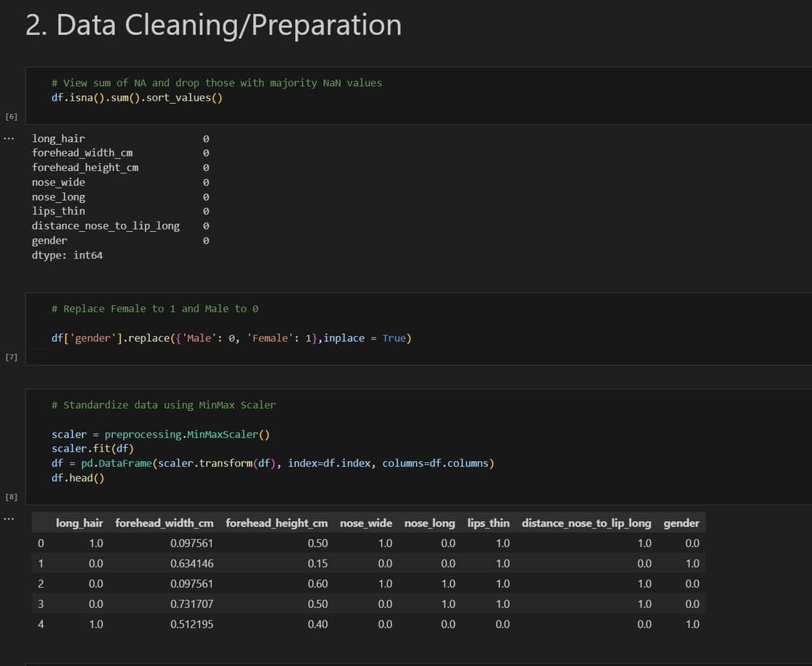Image resolution: width=812 pixels, height=666 pixels.
Task: Click the df.head() code line
Action: 78,478
